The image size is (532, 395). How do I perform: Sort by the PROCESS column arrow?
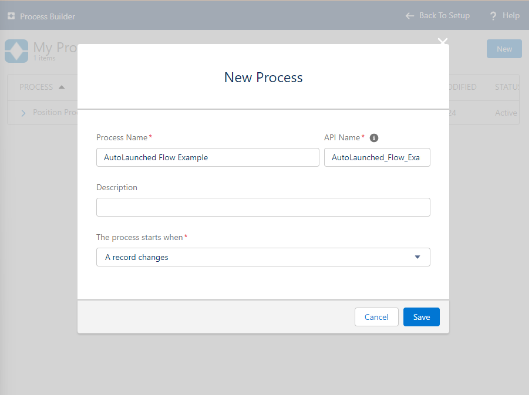click(x=62, y=87)
